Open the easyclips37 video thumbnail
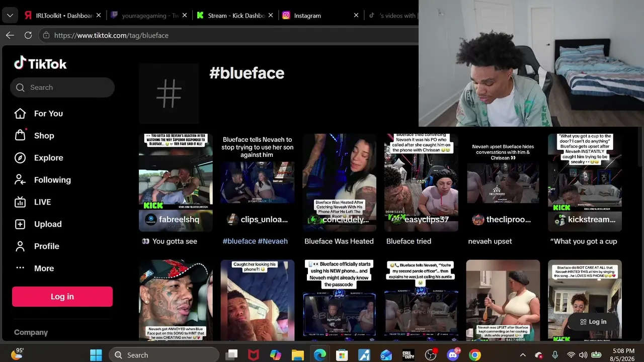 point(421,183)
